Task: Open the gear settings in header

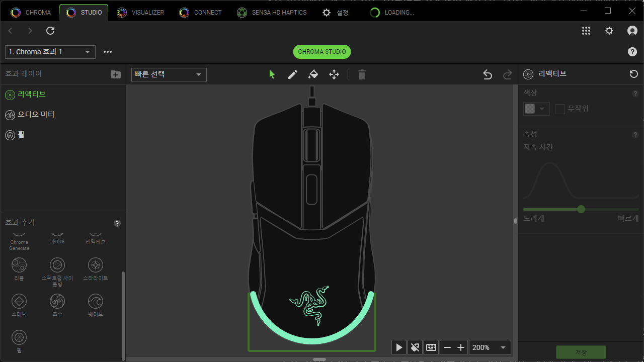Action: 609,31
